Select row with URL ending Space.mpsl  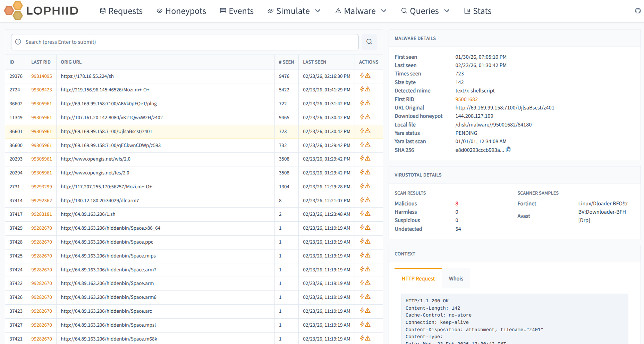[194, 325]
